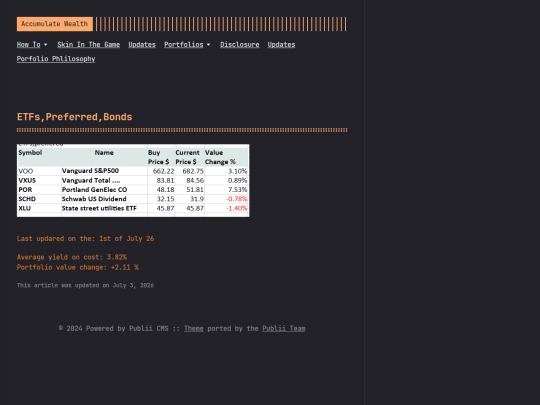Viewport: 540px width, 405px height.
Task: Select the VOO symbol cell
Action: (x=26, y=171)
